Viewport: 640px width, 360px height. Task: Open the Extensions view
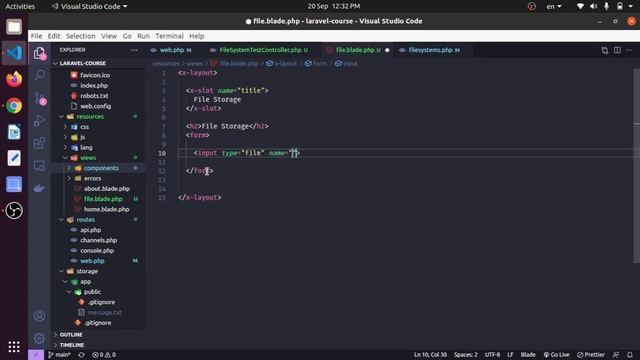(x=39, y=143)
